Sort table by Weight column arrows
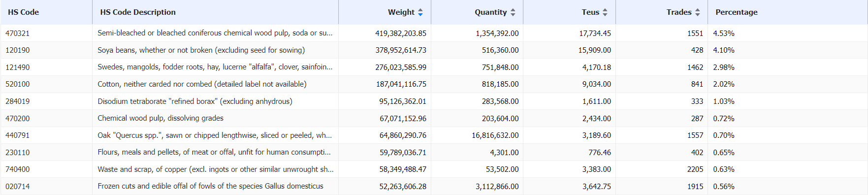 (420, 12)
